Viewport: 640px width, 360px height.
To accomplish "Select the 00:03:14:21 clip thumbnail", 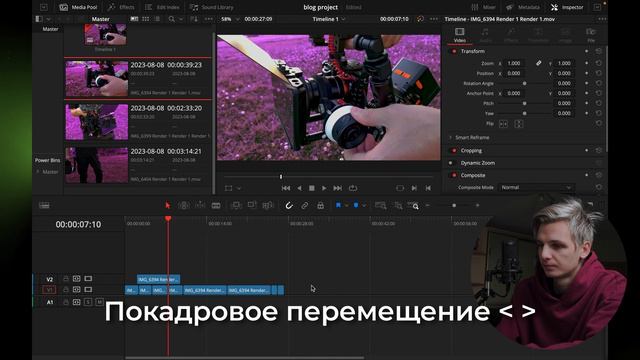I will click(x=97, y=165).
